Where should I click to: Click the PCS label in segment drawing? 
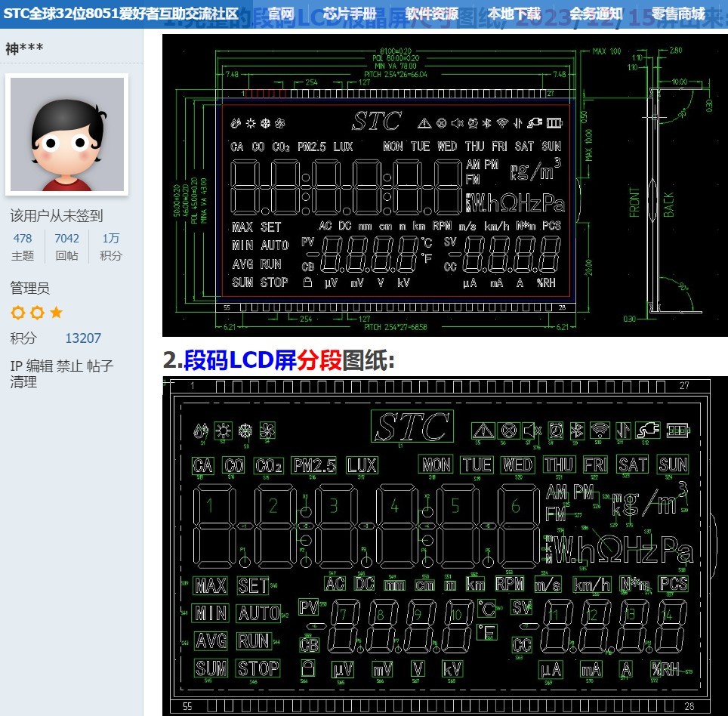pyautogui.click(x=674, y=584)
